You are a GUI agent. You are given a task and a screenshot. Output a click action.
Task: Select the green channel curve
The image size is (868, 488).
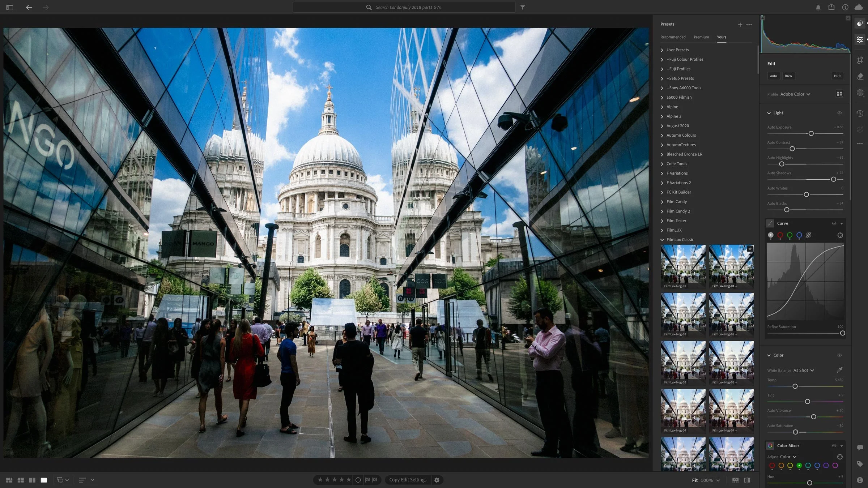point(790,235)
